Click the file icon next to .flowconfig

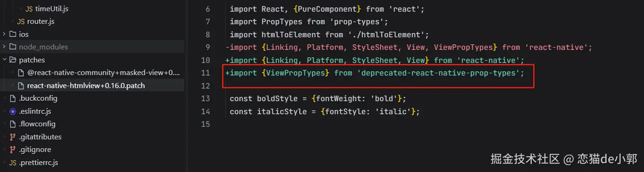tap(13, 124)
